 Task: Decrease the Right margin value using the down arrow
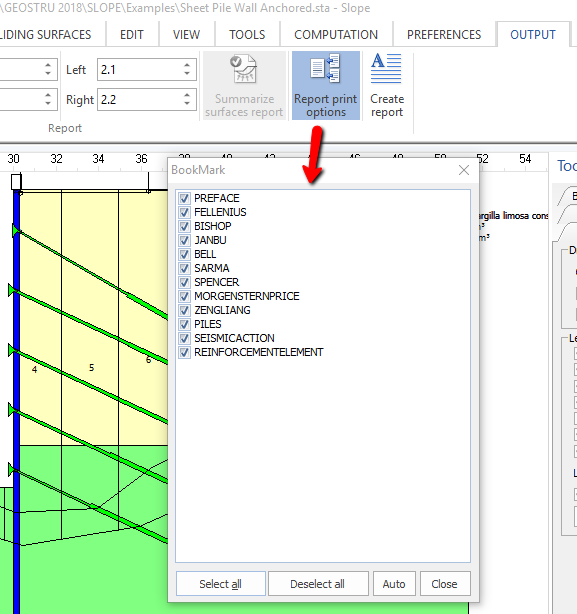coord(187,104)
